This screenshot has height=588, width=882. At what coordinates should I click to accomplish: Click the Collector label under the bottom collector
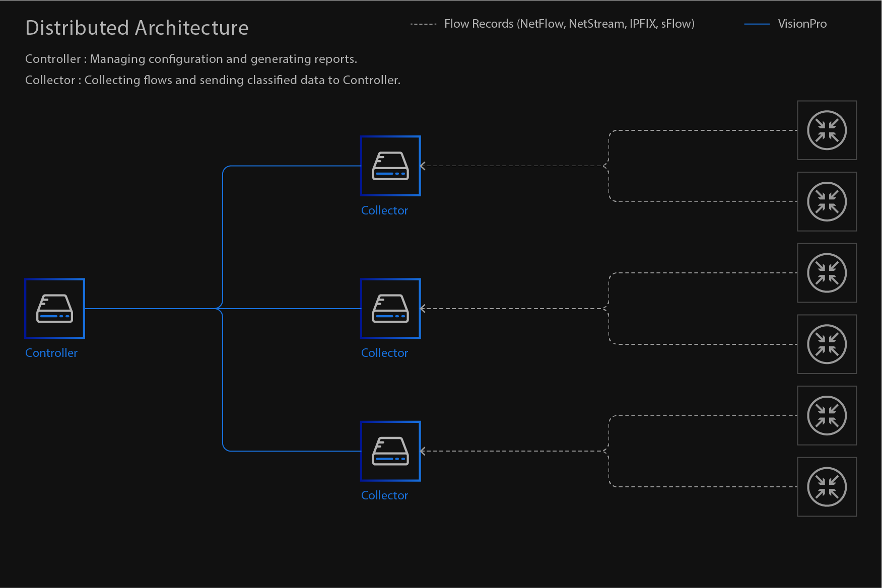384,495
